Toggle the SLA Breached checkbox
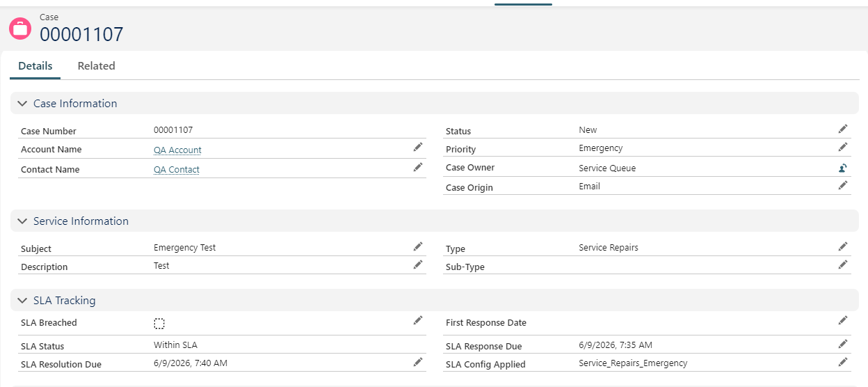 coord(159,323)
